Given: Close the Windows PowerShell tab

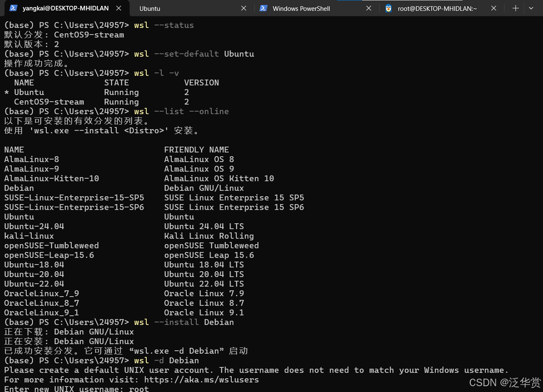Looking at the screenshot, I should [368, 8].
